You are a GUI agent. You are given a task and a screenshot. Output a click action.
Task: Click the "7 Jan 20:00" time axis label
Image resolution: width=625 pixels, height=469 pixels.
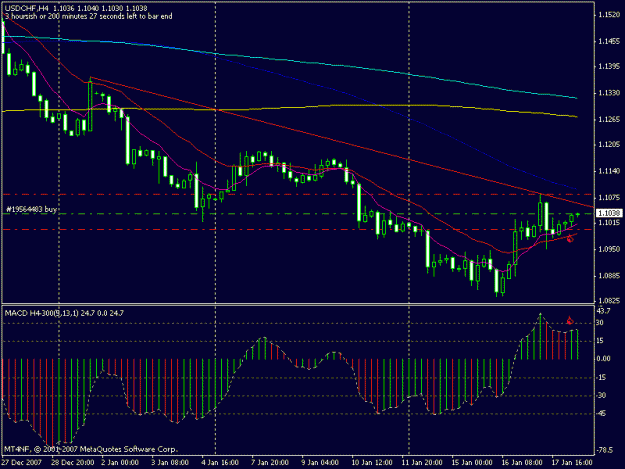pyautogui.click(x=270, y=463)
